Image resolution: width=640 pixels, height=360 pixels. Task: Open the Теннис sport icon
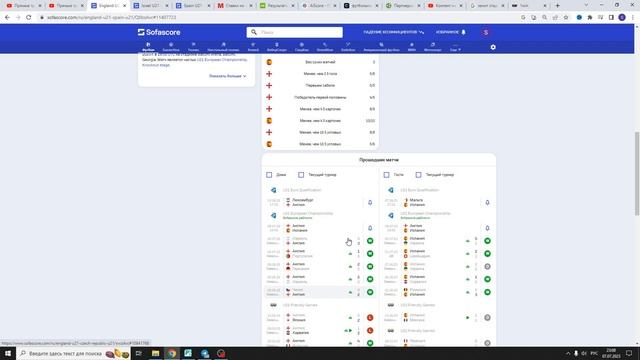coord(193,47)
